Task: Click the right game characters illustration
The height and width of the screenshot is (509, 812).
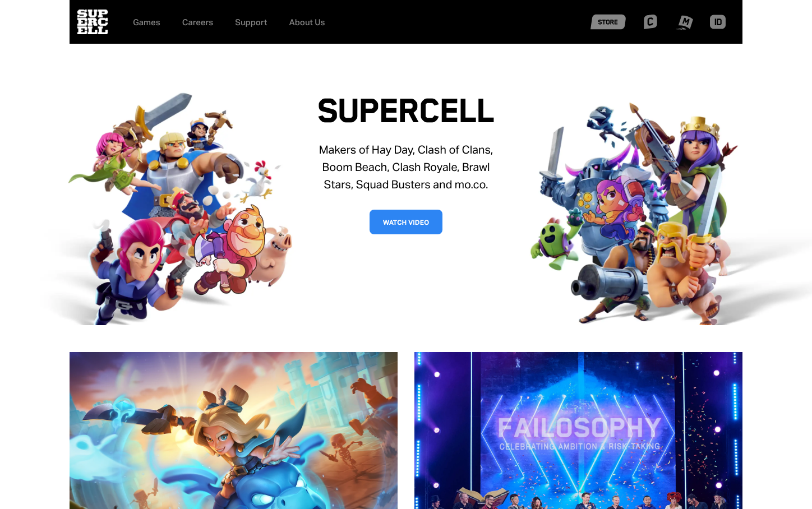Action: coord(634,213)
